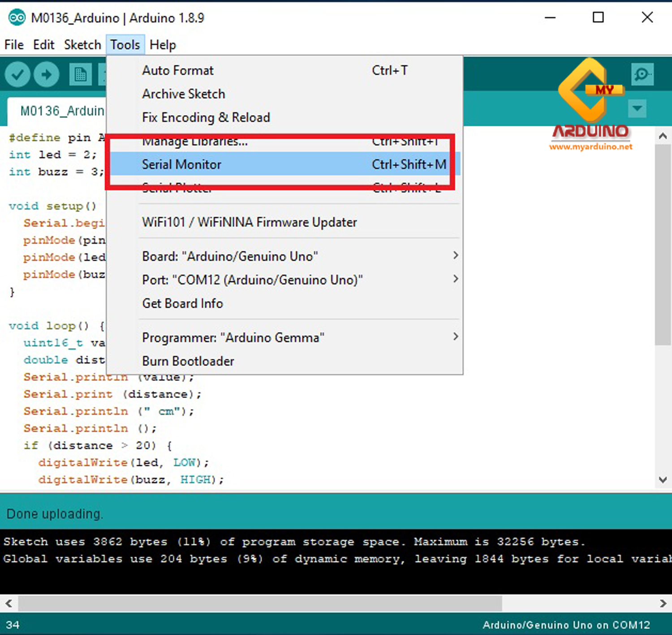This screenshot has height=635, width=672.
Task: Choose Auto Format menu entry
Action: click(x=178, y=70)
